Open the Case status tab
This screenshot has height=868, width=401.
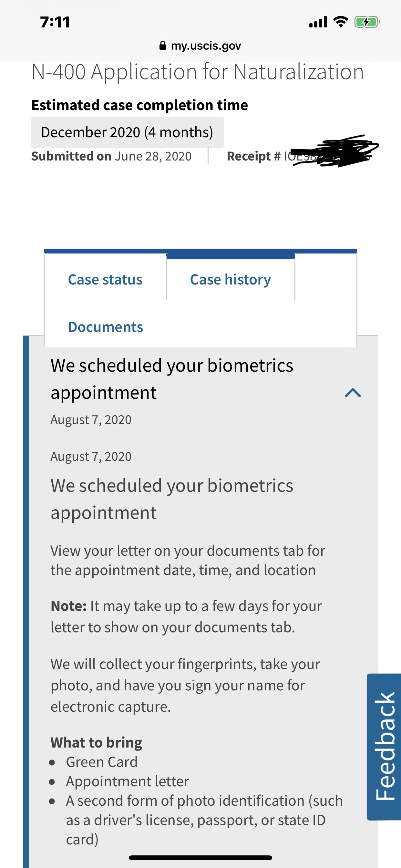pos(105,280)
